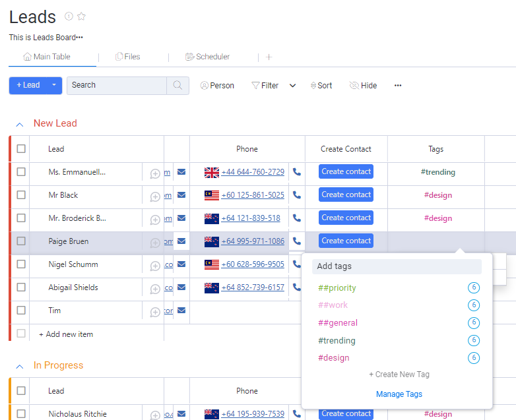
Task: Open the Scheduler tab
Action: [208, 57]
